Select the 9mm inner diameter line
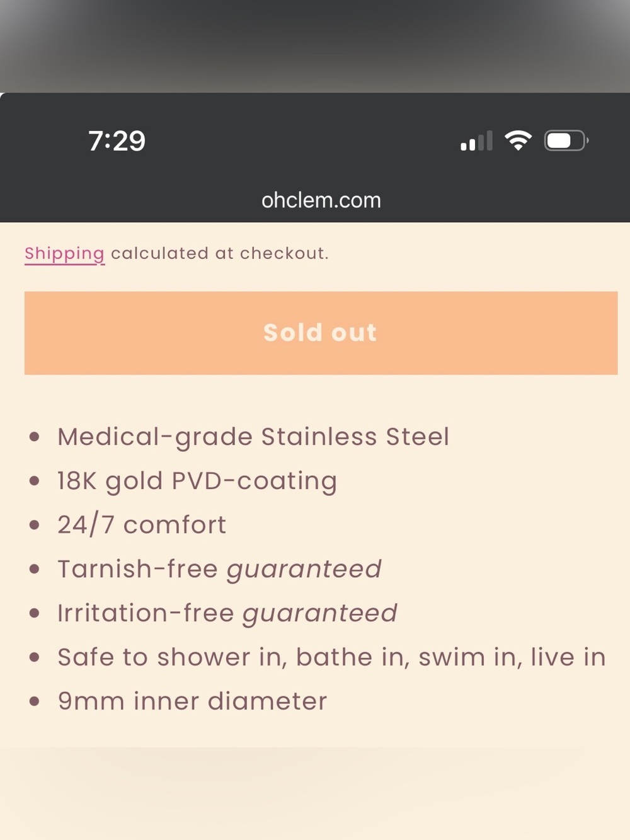This screenshot has height=840, width=630. click(x=192, y=701)
